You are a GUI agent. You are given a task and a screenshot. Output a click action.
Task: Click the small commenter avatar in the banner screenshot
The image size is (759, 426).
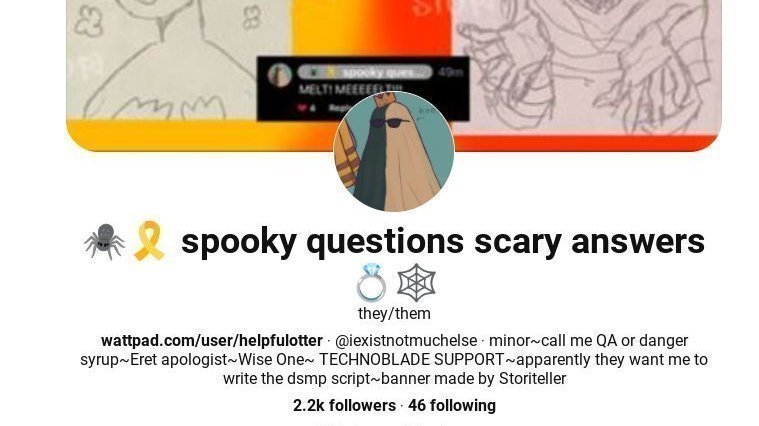(280, 76)
